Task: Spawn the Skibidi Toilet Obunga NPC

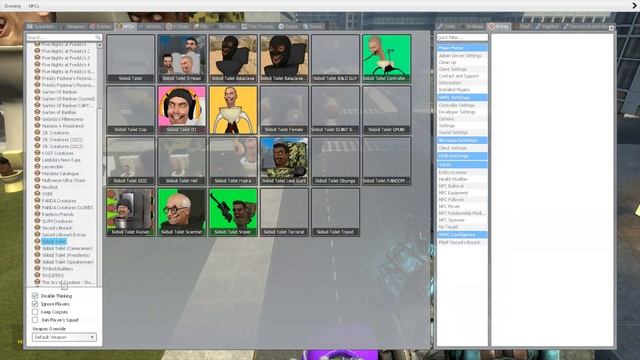Action: pyautogui.click(x=336, y=161)
